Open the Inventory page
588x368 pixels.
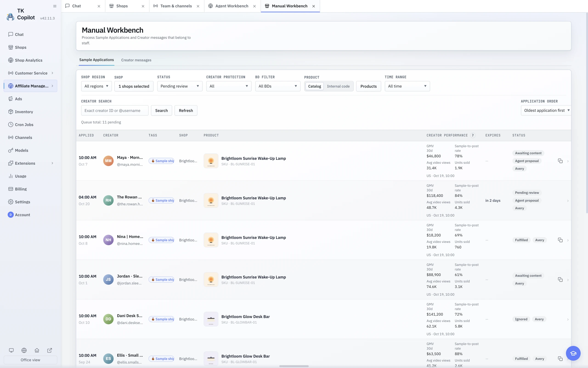pyautogui.click(x=30, y=112)
